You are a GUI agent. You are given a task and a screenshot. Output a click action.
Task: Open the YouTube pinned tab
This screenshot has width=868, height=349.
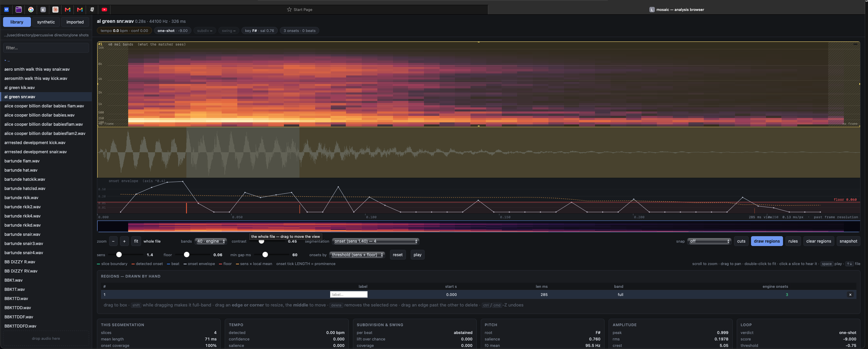[104, 10]
